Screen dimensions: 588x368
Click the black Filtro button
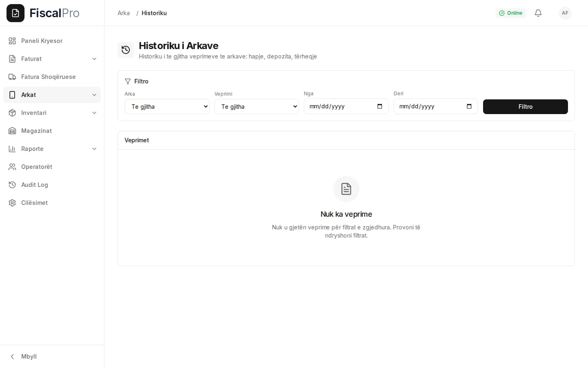[526, 107]
